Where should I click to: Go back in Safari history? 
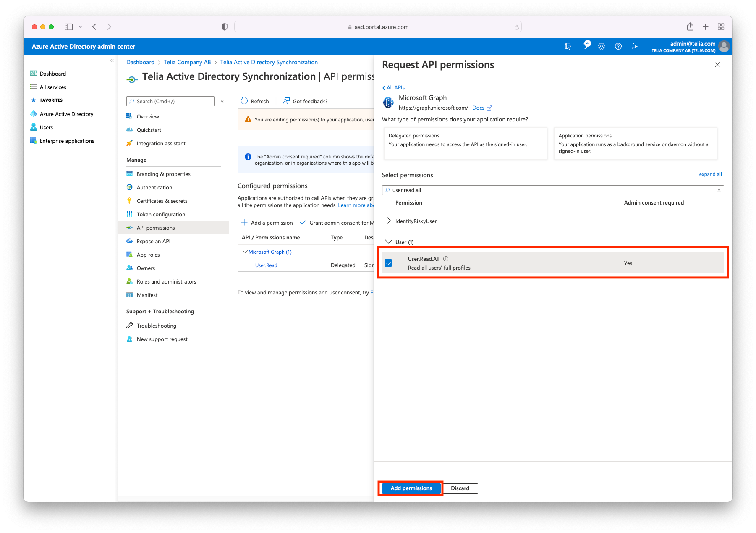pyautogui.click(x=94, y=27)
